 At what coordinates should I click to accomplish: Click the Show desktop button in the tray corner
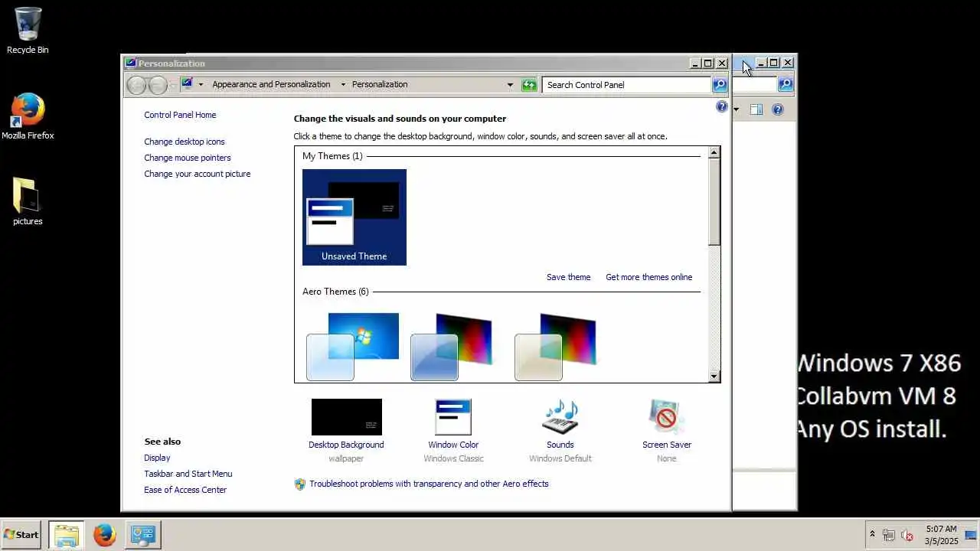[x=970, y=535]
